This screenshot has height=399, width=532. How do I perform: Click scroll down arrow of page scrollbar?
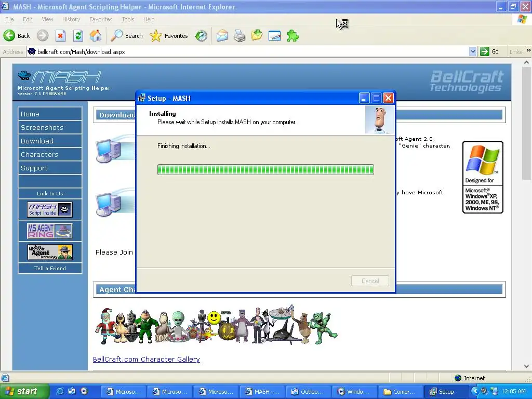(526, 366)
